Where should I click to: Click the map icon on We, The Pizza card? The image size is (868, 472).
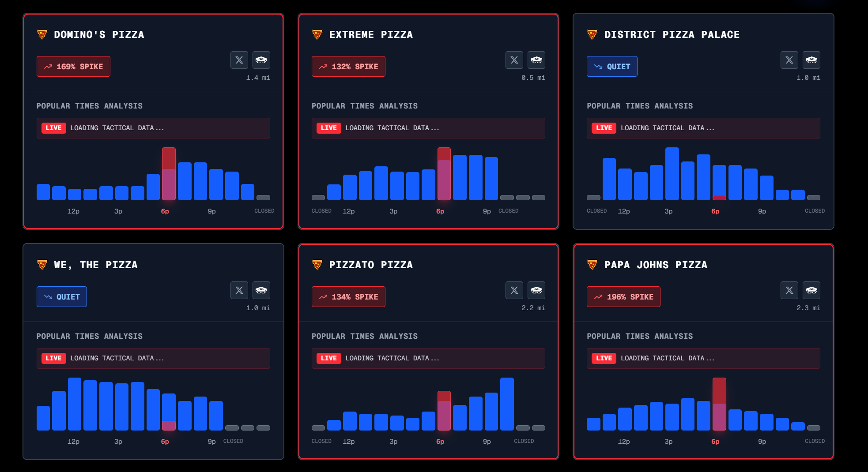261,290
